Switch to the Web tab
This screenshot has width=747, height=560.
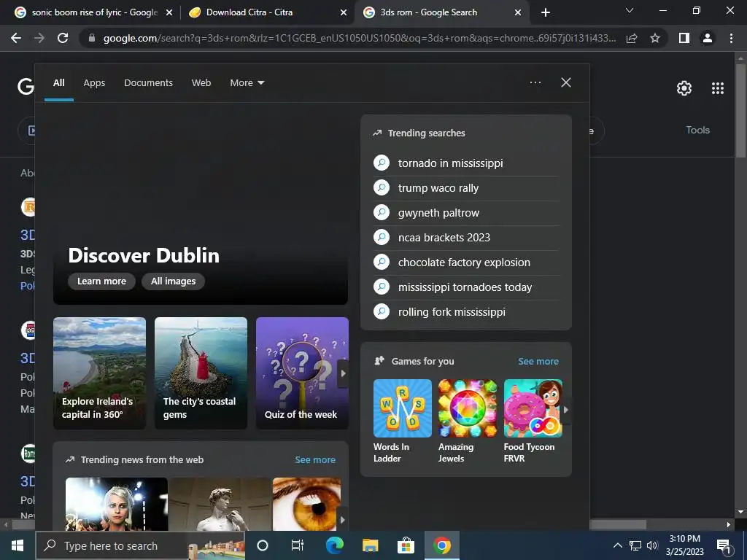click(x=201, y=83)
